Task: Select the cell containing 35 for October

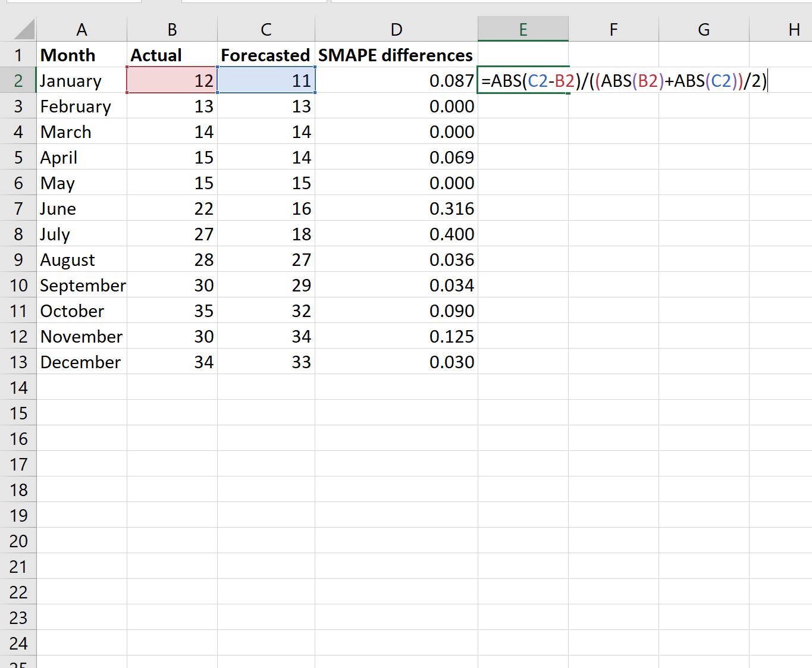Action: [x=171, y=311]
